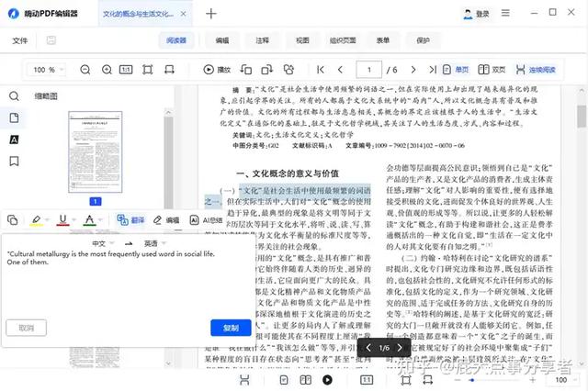Click 登录 login button

click(476, 14)
